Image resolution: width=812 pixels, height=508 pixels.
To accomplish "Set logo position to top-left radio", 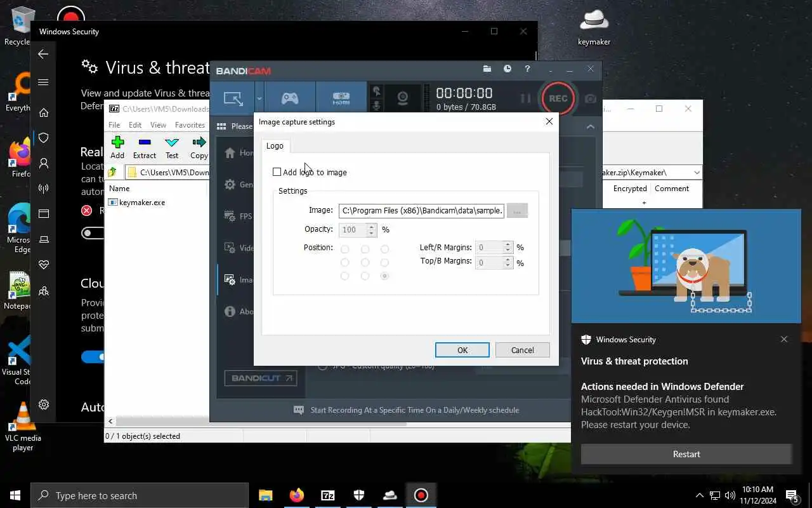I will click(345, 249).
